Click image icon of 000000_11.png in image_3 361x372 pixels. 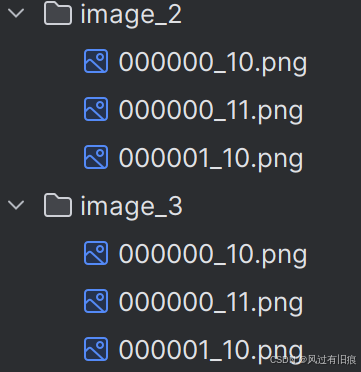tap(96, 301)
